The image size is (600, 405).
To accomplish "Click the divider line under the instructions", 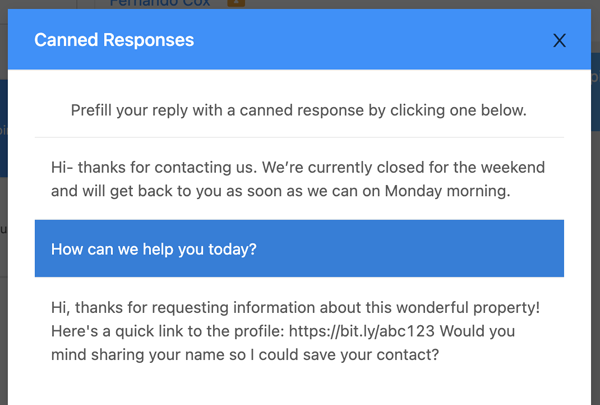I will pyautogui.click(x=299, y=137).
